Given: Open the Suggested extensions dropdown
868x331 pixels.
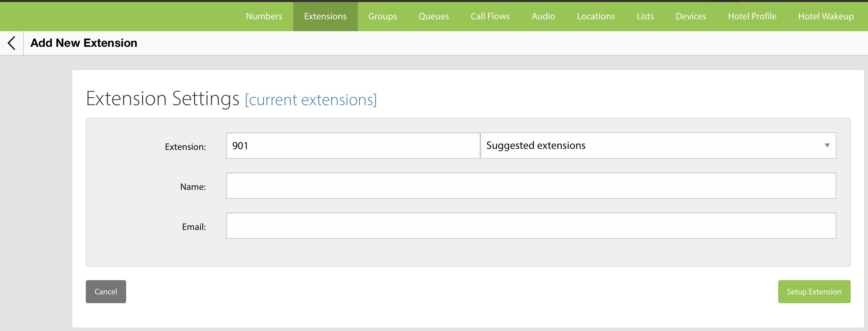Looking at the screenshot, I should [x=658, y=145].
